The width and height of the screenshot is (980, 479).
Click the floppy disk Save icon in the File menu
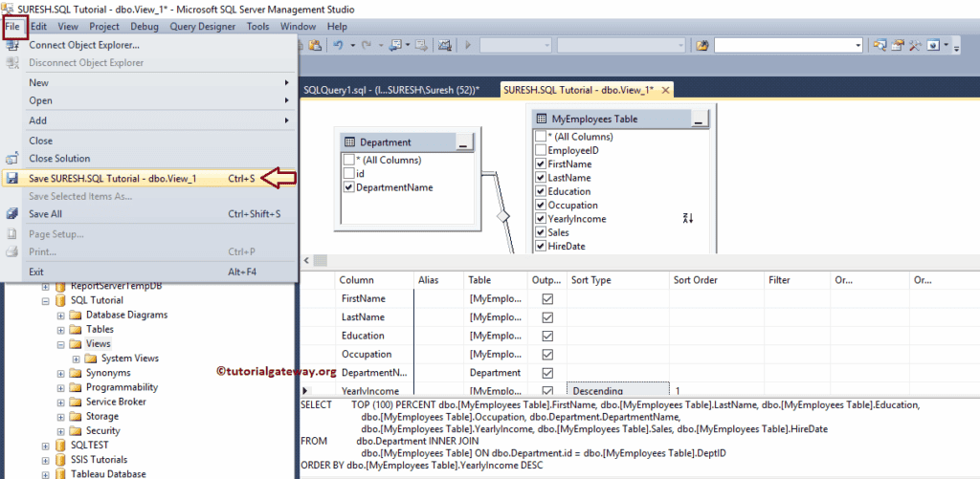12,179
